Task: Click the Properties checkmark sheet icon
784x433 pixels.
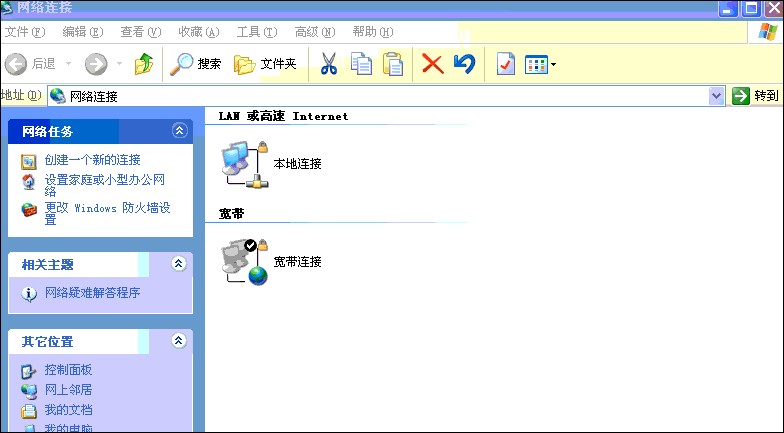Action: 506,64
